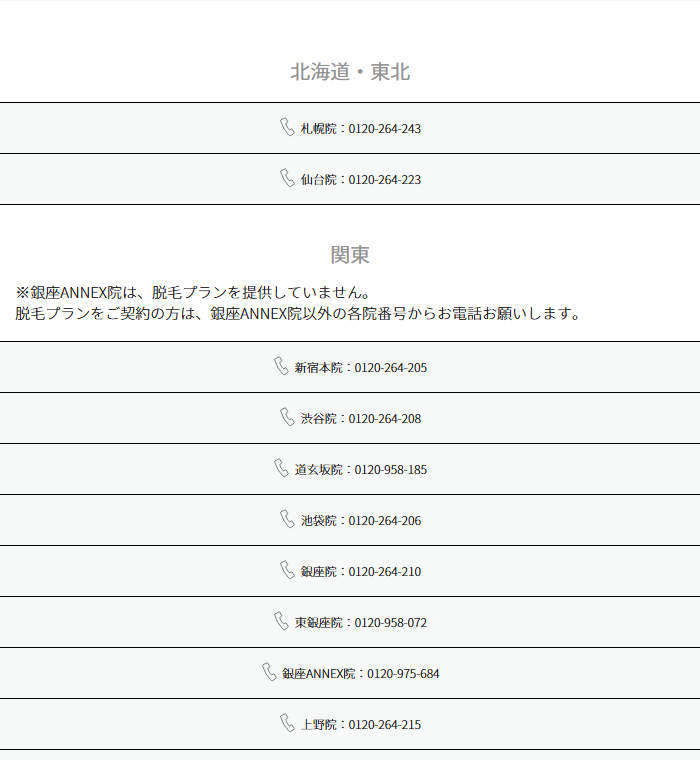
Task: Click phone icon beside 新宿本院
Action: tap(281, 366)
